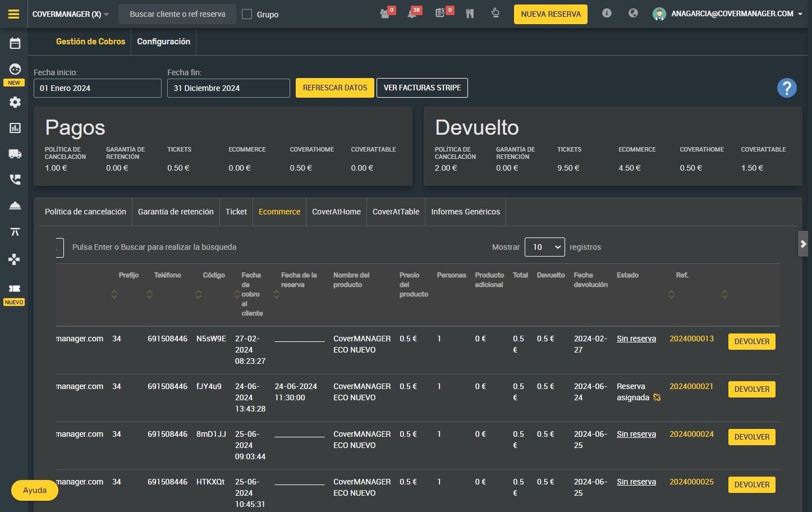Click the notifications bell icon

tap(412, 14)
